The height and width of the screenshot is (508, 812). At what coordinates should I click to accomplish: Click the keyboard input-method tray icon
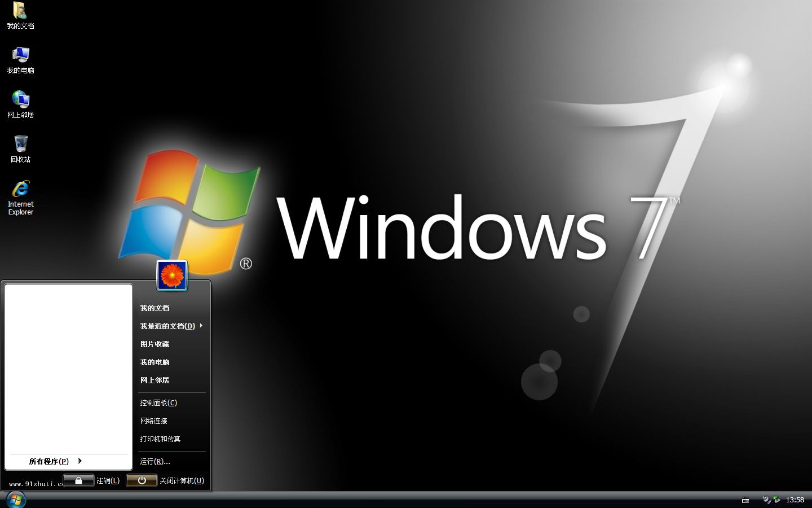click(745, 500)
